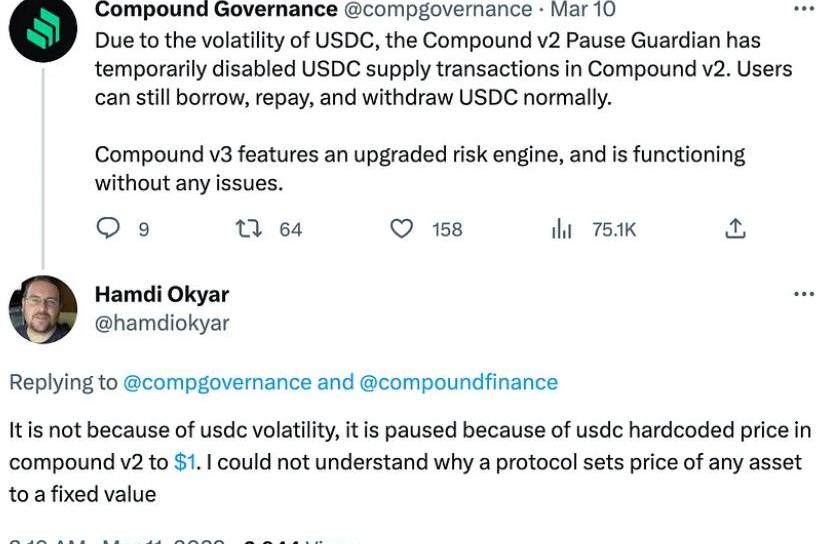Retweet the Compound Governance post
This screenshot has height=544, width=828.
pos(248,229)
